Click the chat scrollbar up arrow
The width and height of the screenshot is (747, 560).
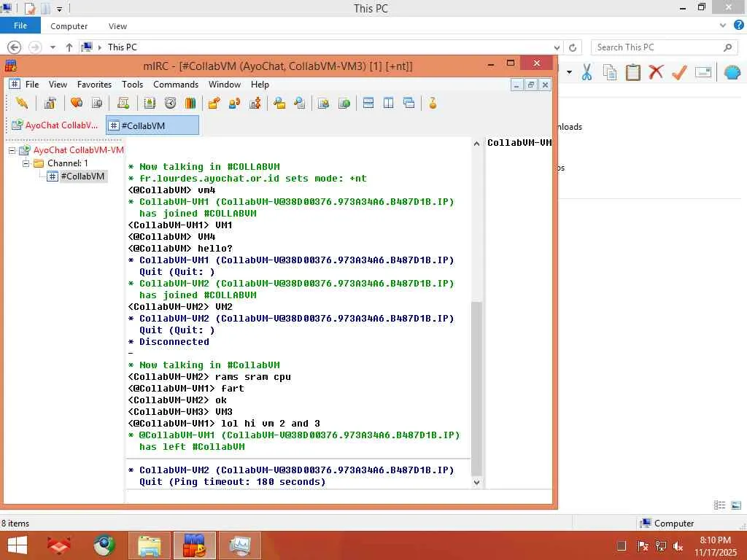[x=476, y=144]
